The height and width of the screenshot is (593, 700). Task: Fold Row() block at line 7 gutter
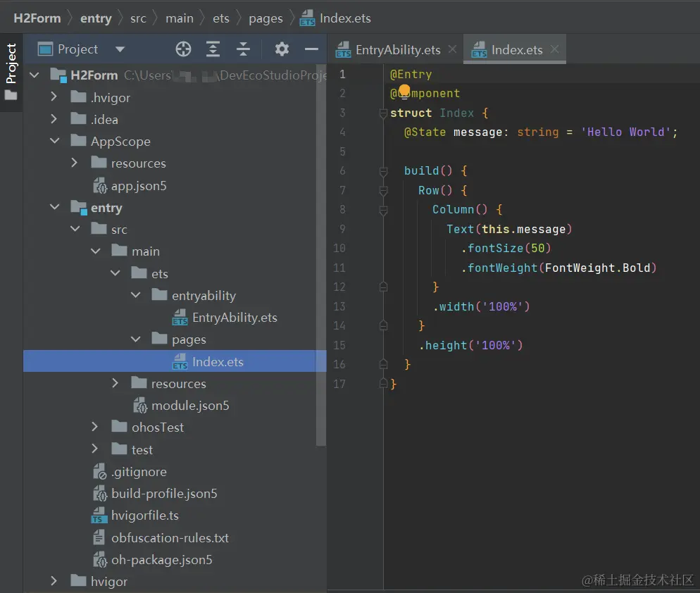tap(383, 191)
